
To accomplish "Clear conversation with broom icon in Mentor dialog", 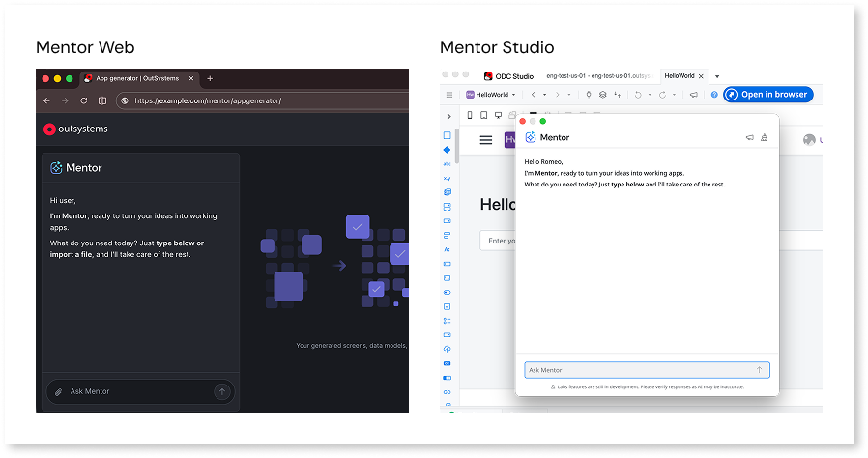I will 764,138.
